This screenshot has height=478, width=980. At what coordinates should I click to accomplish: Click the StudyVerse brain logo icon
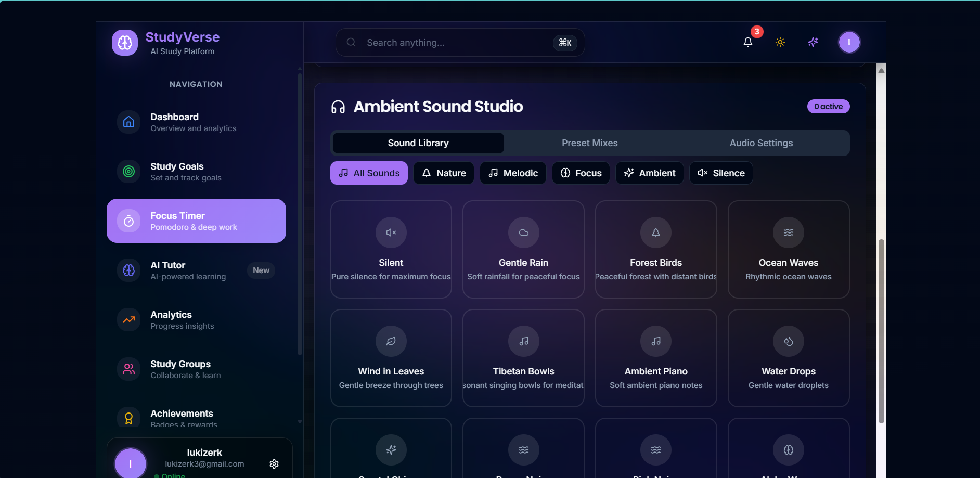125,42
